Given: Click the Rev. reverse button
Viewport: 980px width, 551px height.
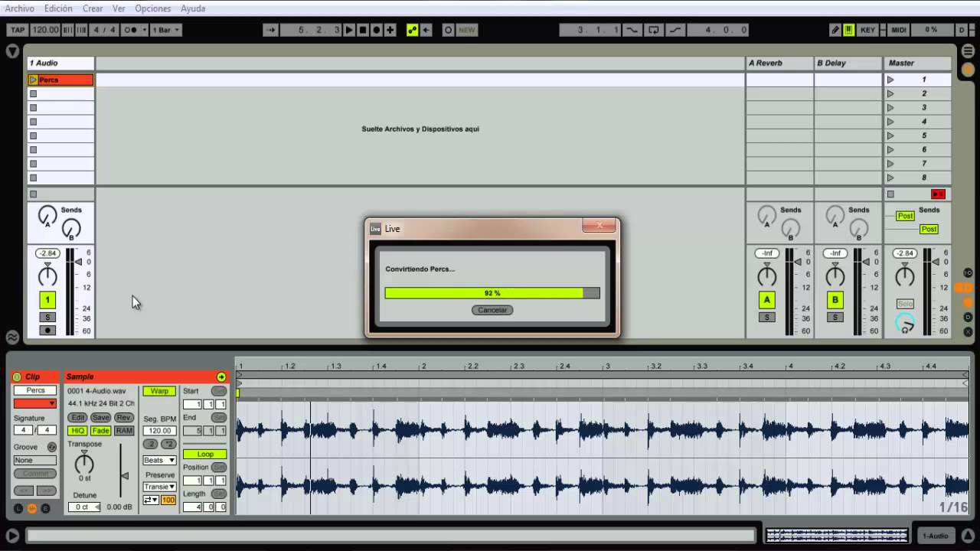Looking at the screenshot, I should [124, 418].
